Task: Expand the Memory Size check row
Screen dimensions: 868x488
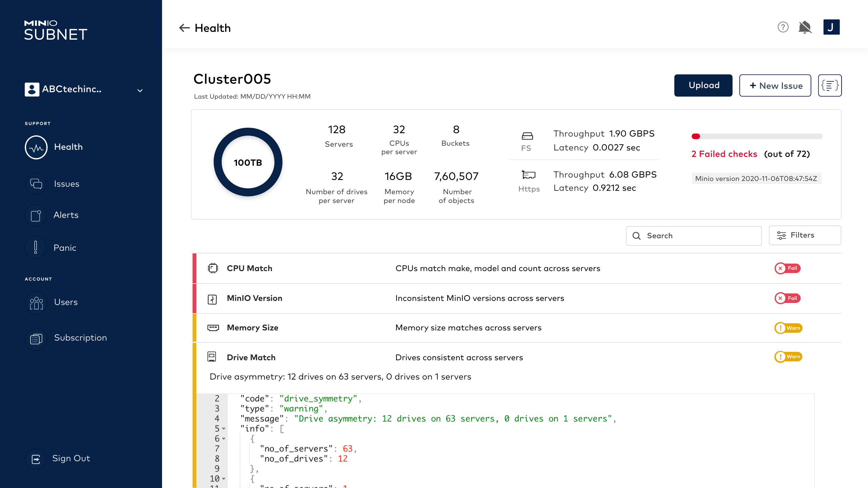Action: 517,328
